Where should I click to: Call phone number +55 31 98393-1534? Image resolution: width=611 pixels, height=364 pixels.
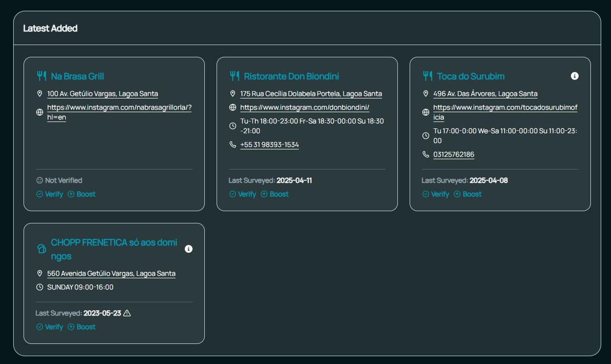pyautogui.click(x=269, y=145)
